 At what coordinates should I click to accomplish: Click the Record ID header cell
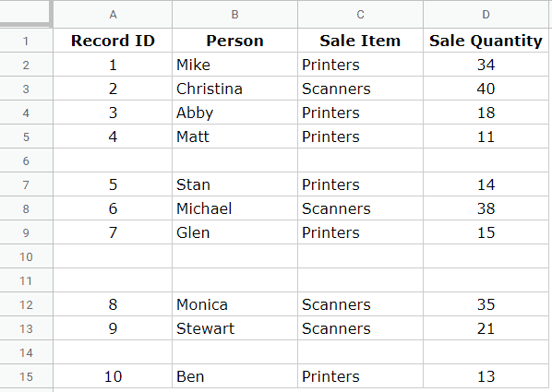click(x=113, y=41)
